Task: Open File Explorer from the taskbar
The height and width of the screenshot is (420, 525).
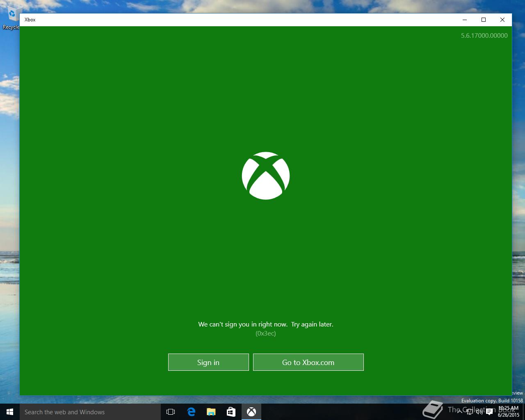Action: point(211,412)
